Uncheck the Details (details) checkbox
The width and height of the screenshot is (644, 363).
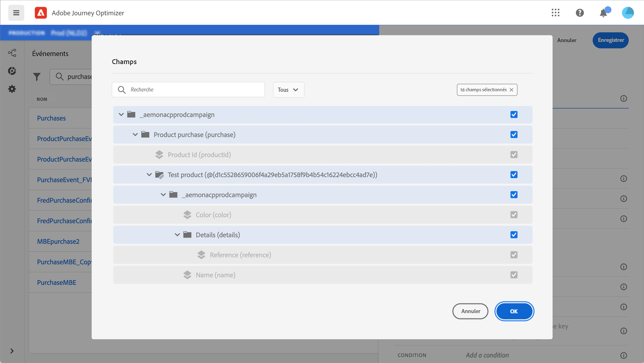click(514, 235)
